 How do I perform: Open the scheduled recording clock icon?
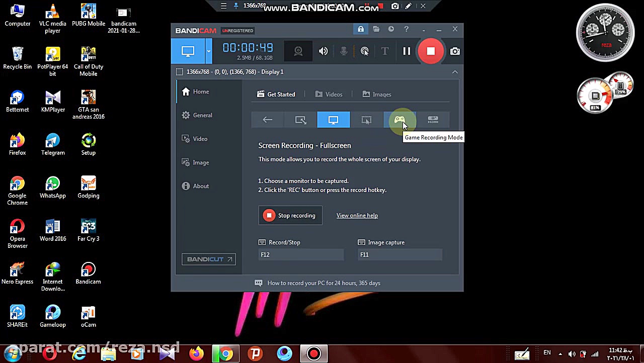pyautogui.click(x=391, y=30)
